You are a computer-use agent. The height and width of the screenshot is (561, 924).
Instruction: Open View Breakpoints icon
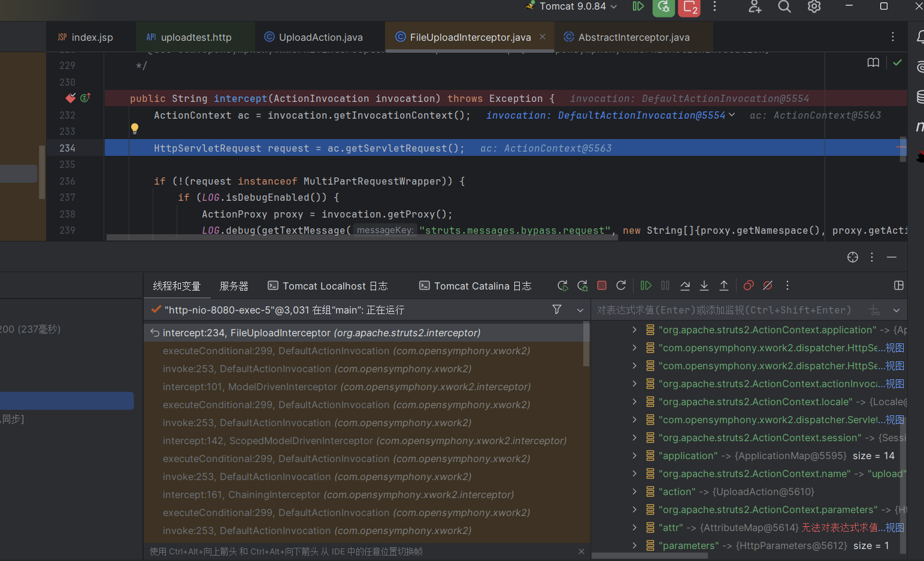pyautogui.click(x=749, y=286)
